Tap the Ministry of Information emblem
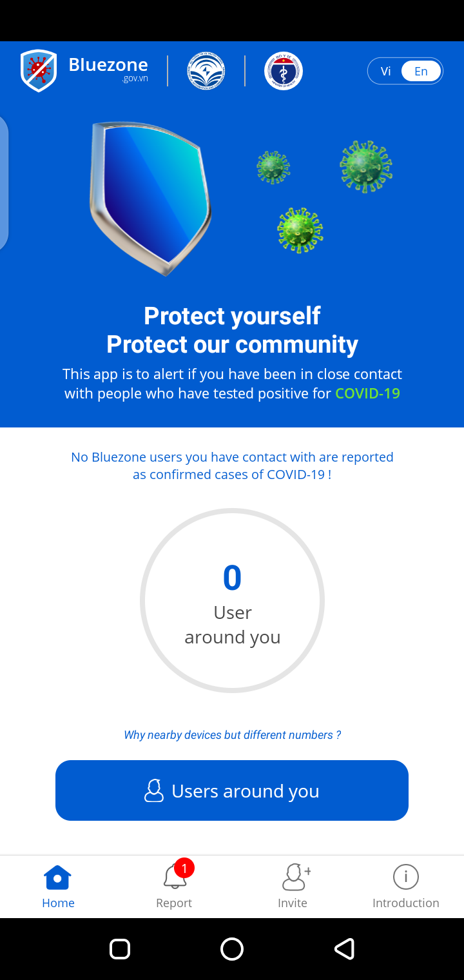The height and width of the screenshot is (980, 464). [x=206, y=71]
